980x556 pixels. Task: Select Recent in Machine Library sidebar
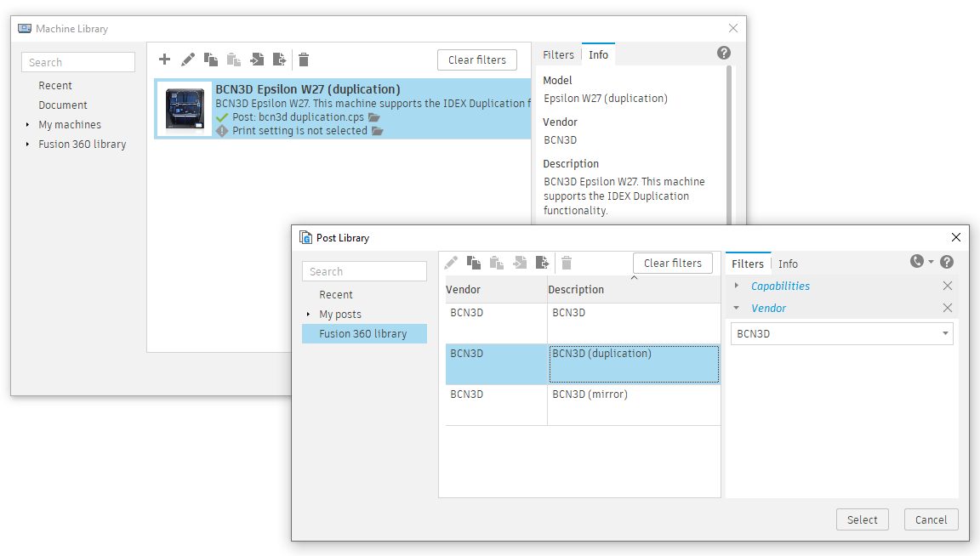pyautogui.click(x=55, y=86)
